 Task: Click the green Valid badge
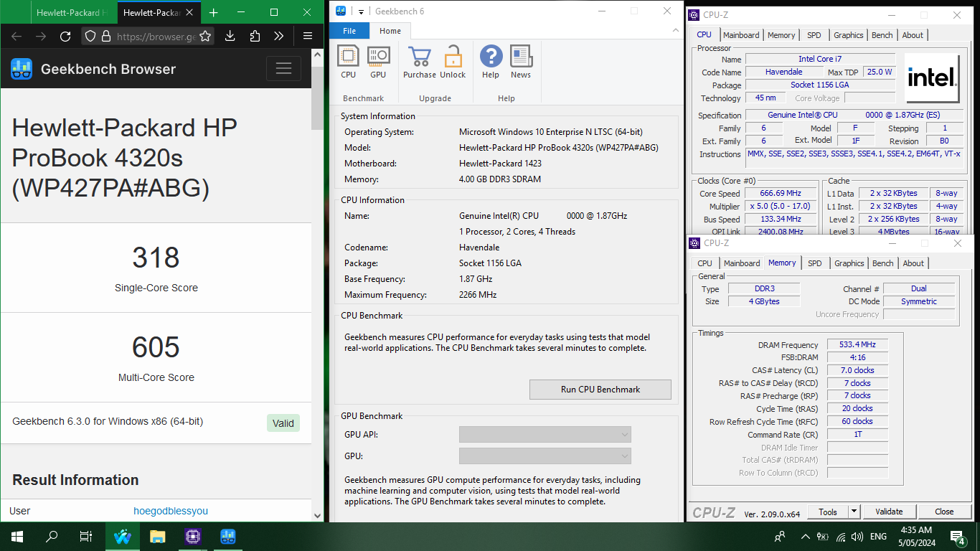pyautogui.click(x=283, y=423)
